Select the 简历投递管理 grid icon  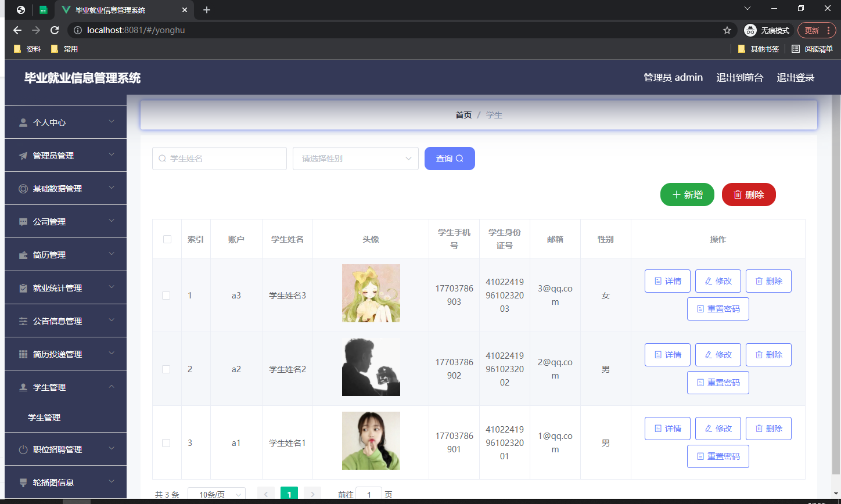click(x=23, y=353)
